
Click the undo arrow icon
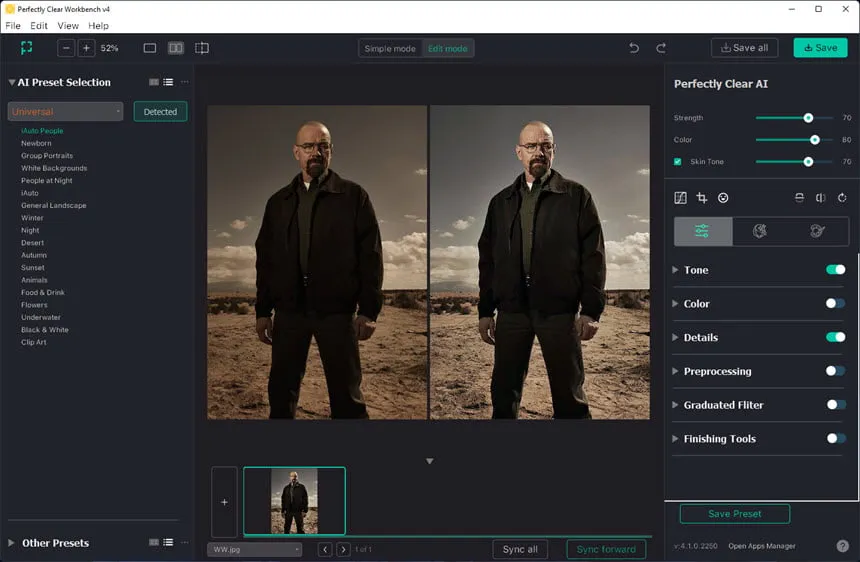click(x=634, y=48)
